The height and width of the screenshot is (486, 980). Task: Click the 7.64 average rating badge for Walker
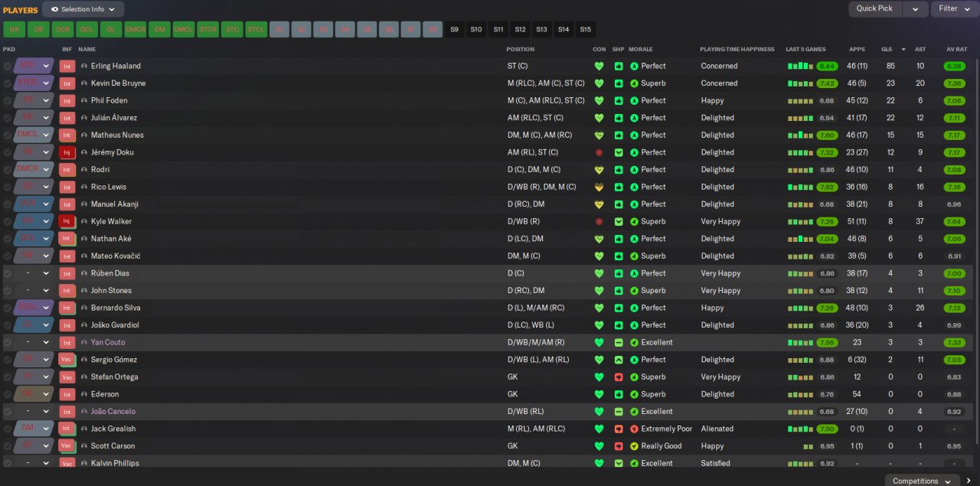(x=954, y=221)
